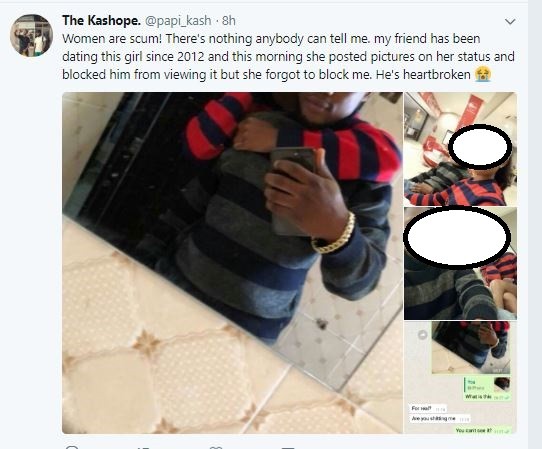This screenshot has height=449, width=542.
Task: Click the reply speech-bubble icon below the tweet
Action: click(72, 447)
